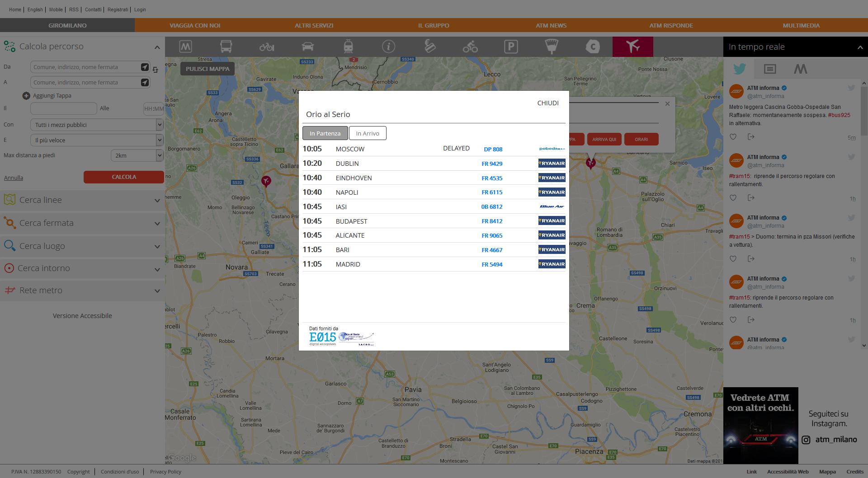Screen dimensions: 868x478
Task: Click the parking P icon
Action: [511, 47]
